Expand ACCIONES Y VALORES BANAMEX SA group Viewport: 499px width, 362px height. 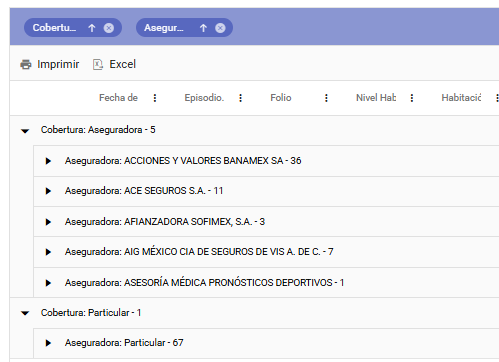[48, 161]
